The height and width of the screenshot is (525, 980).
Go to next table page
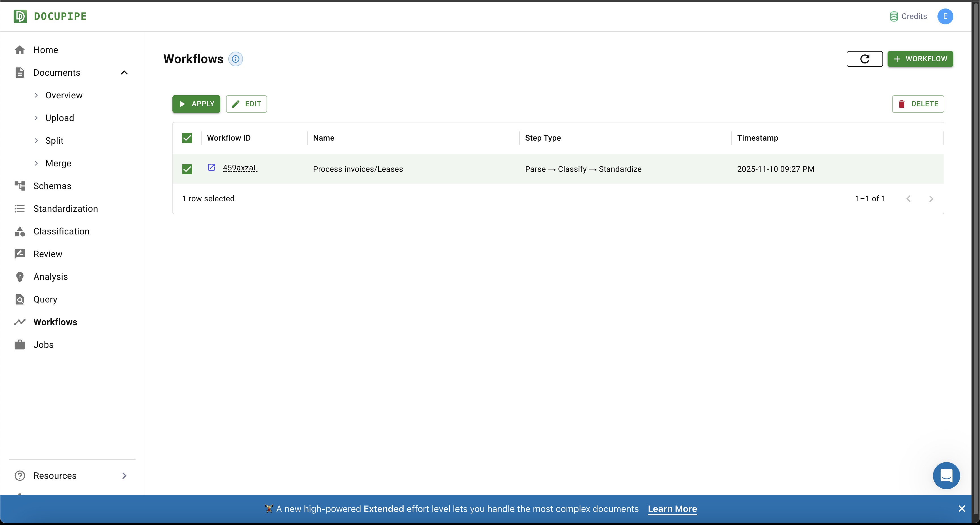[931, 199]
